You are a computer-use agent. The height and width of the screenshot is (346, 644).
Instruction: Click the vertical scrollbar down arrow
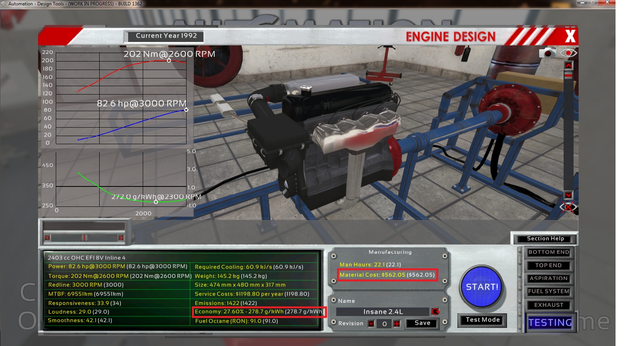(x=568, y=195)
